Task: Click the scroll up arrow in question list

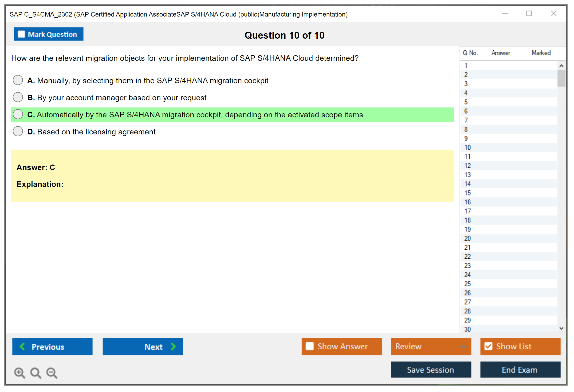Action: click(x=561, y=66)
